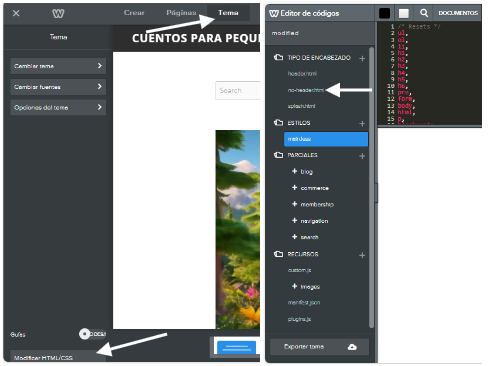Close the theme editor with the X icon
The height and width of the screenshot is (366, 488).
pos(16,13)
